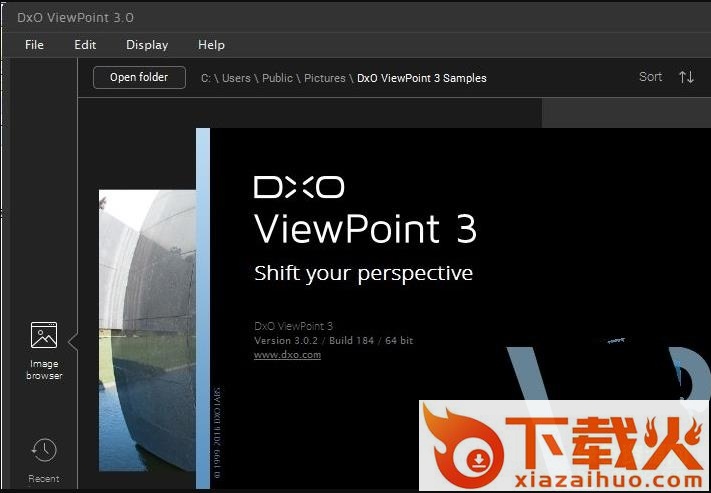The image size is (711, 493).
Task: Click the Image browser label
Action: tap(44, 370)
